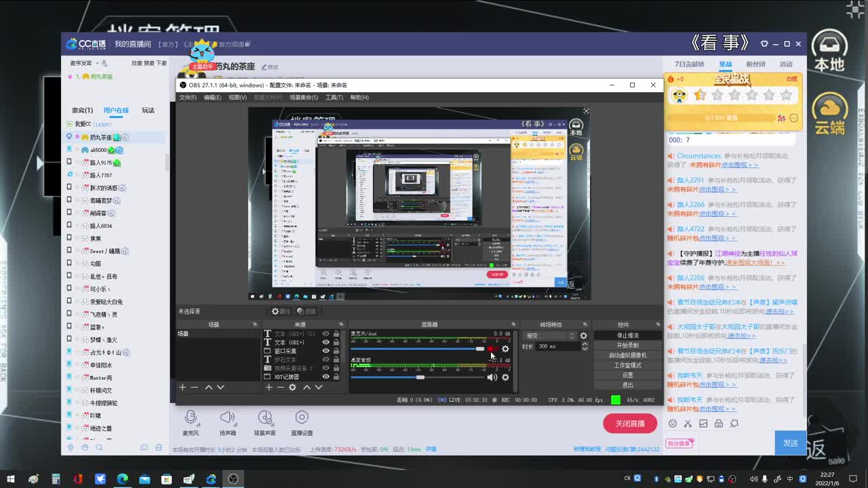Switch to the 玩法 tab
This screenshot has height=488, width=868.
tap(148, 110)
